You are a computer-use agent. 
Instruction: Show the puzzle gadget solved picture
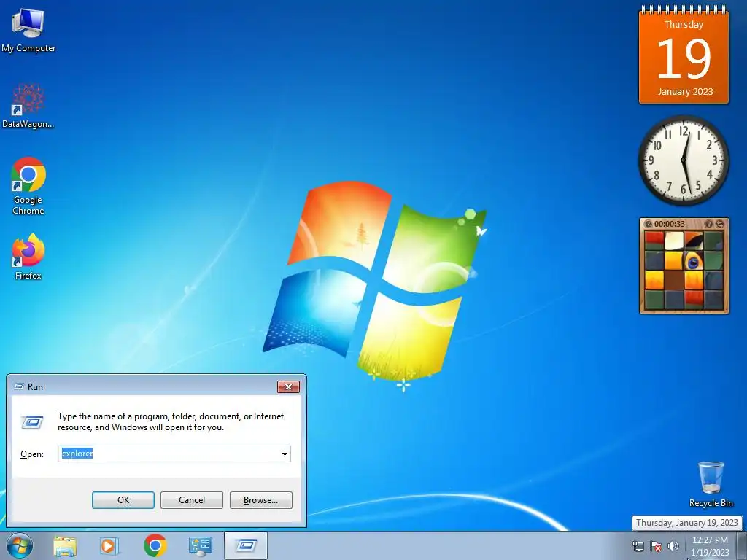point(709,224)
